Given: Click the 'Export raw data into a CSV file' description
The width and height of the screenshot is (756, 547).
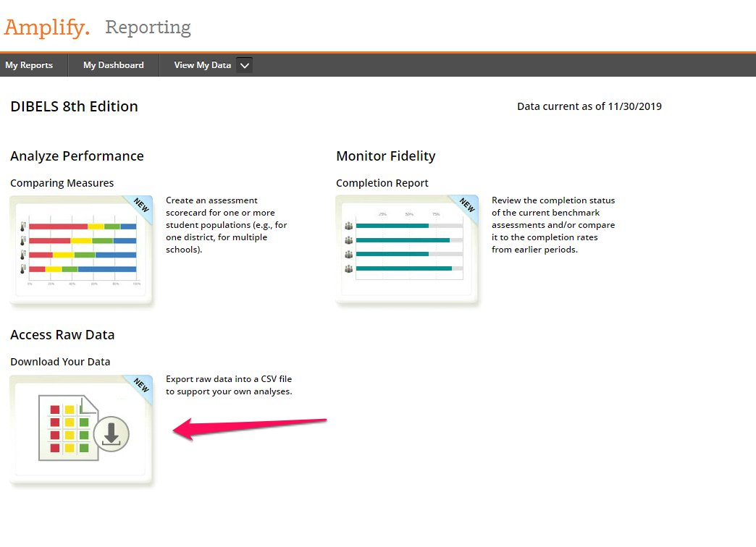Looking at the screenshot, I should pos(229,385).
